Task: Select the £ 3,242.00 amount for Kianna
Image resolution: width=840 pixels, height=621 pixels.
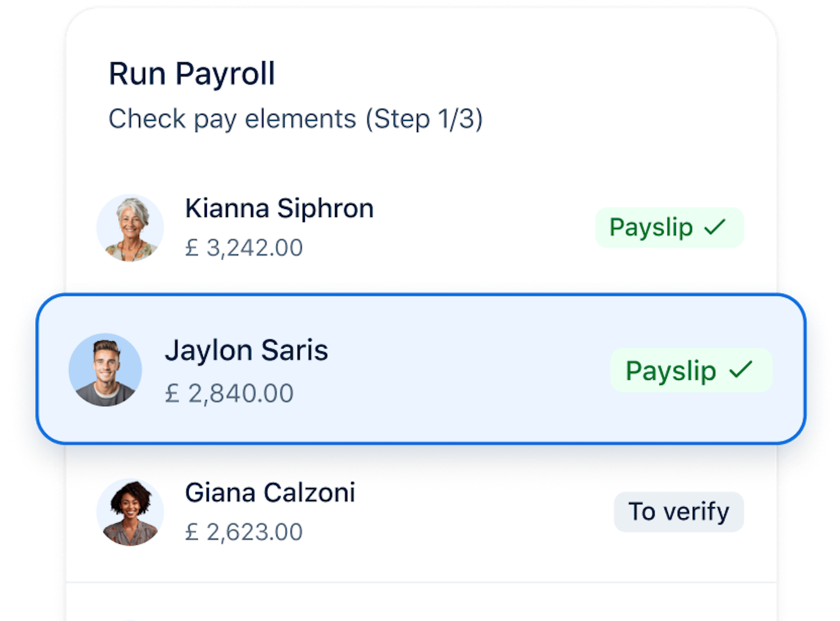Action: click(244, 247)
